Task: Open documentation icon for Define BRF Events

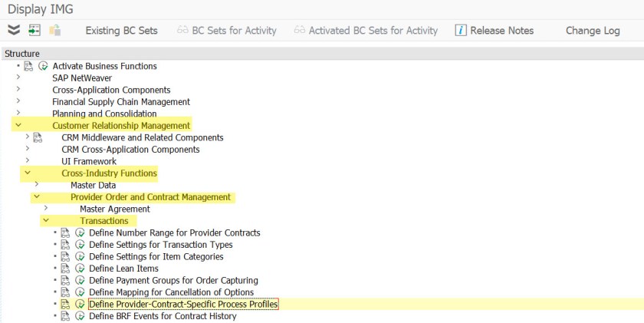Action: click(x=65, y=316)
